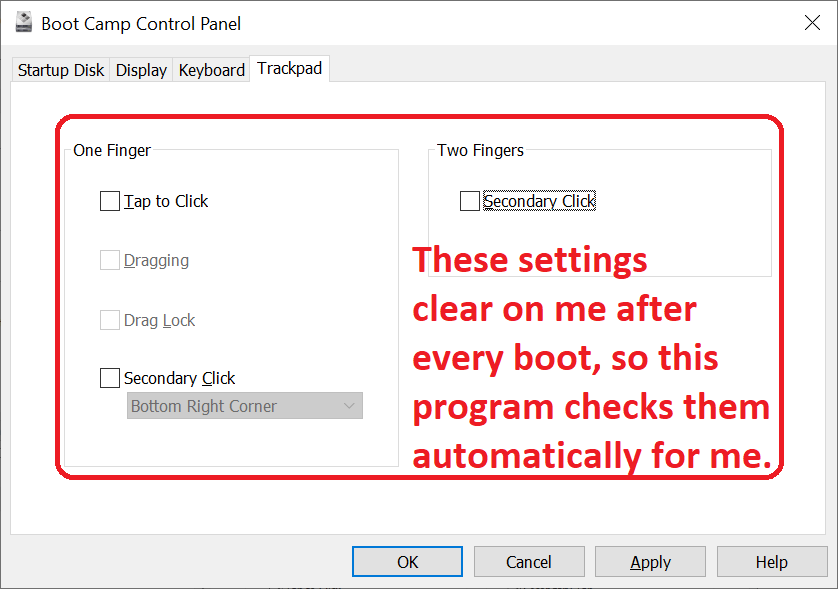Click the Boot Camp title bar icon
838x589 pixels.
pyautogui.click(x=24, y=22)
